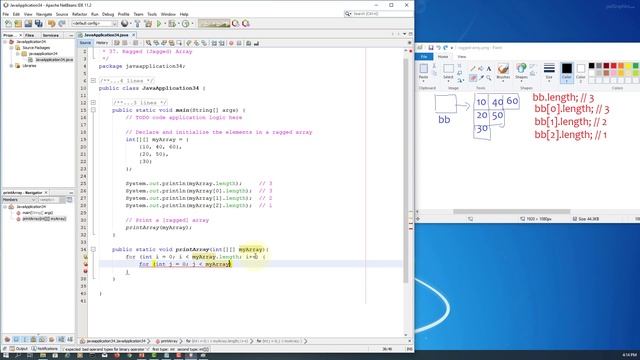Click the New File icon in NetBeans toolbar
640x360 pixels.
click(8, 24)
